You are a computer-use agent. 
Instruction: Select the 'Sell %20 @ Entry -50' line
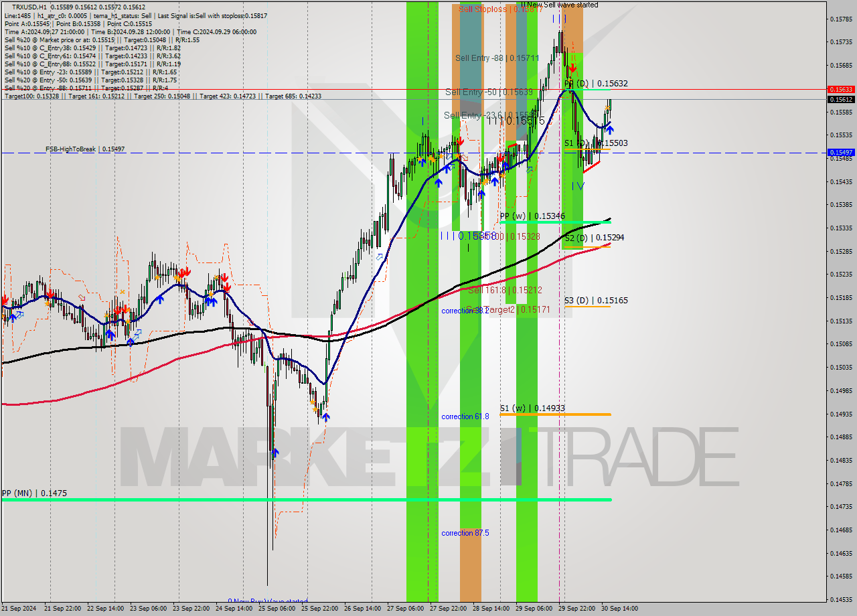pos(90,80)
